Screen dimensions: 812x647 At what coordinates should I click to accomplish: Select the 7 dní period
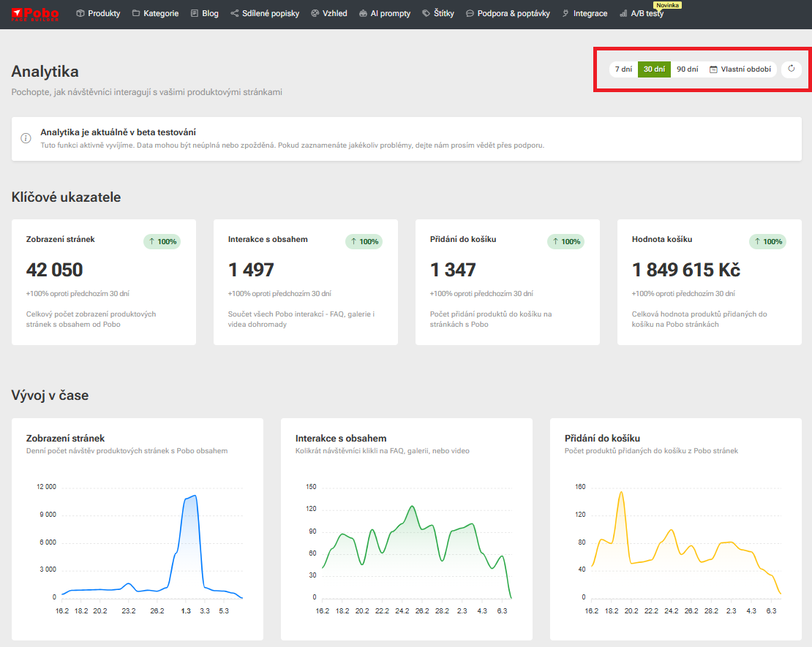[623, 69]
